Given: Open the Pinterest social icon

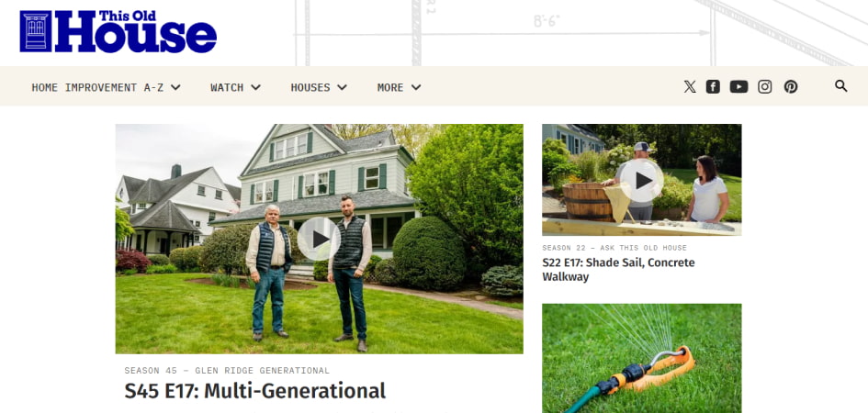Looking at the screenshot, I should pos(791,87).
